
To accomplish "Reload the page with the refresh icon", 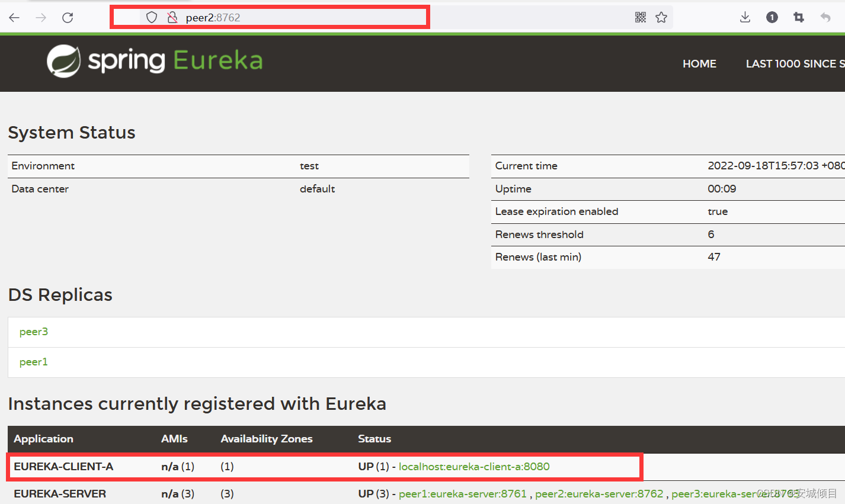I will click(x=68, y=18).
